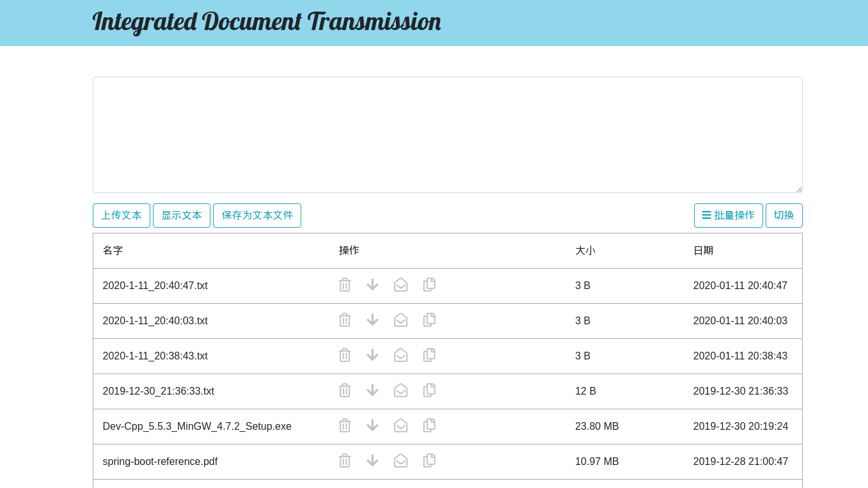This screenshot has width=868, height=488.
Task: Click the trash icon for 2019-12-30_21:36:33.txt
Action: (345, 391)
